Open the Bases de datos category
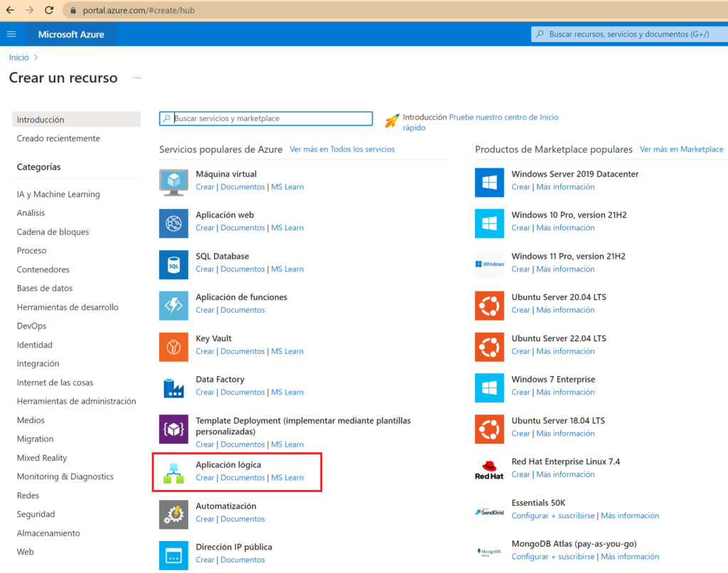This screenshot has width=728, height=573. coord(45,289)
